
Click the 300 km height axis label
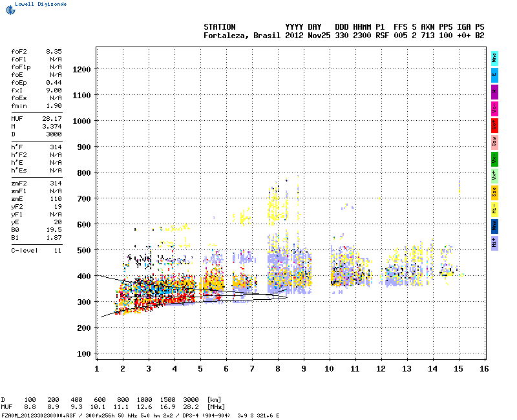(x=84, y=302)
